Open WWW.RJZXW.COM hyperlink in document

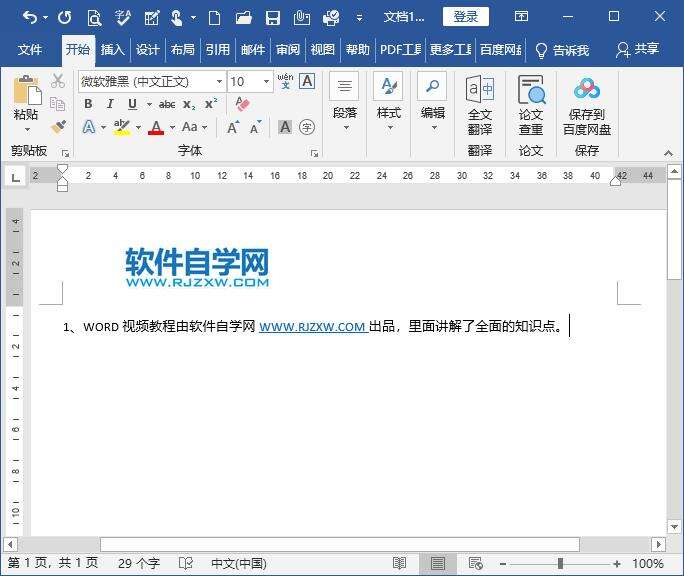[313, 327]
